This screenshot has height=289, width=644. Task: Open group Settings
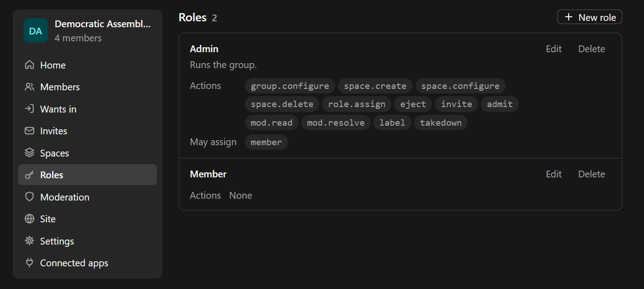(88, 241)
